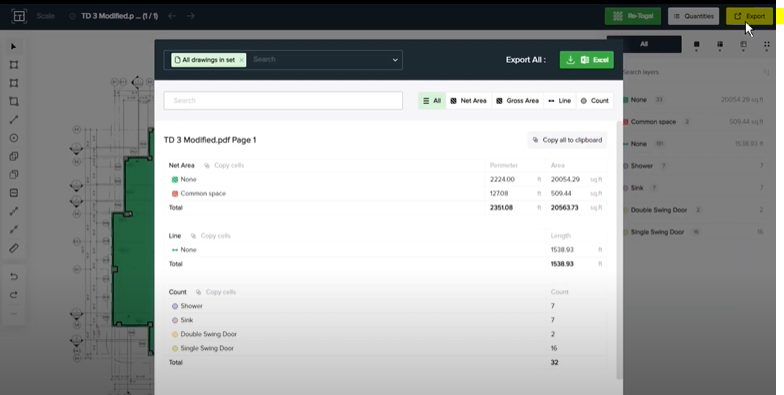
Task: Click the copy icon beside Line header
Action: (x=193, y=236)
